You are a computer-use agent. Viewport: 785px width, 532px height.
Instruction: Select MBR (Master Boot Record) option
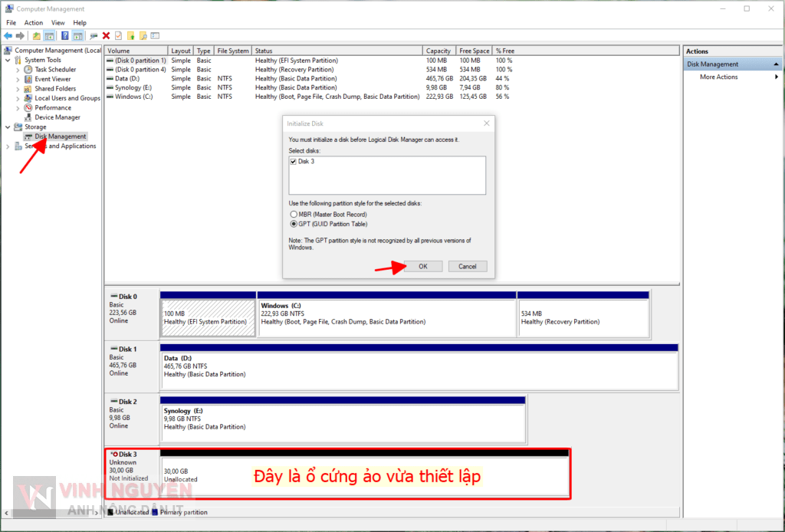[x=294, y=215]
